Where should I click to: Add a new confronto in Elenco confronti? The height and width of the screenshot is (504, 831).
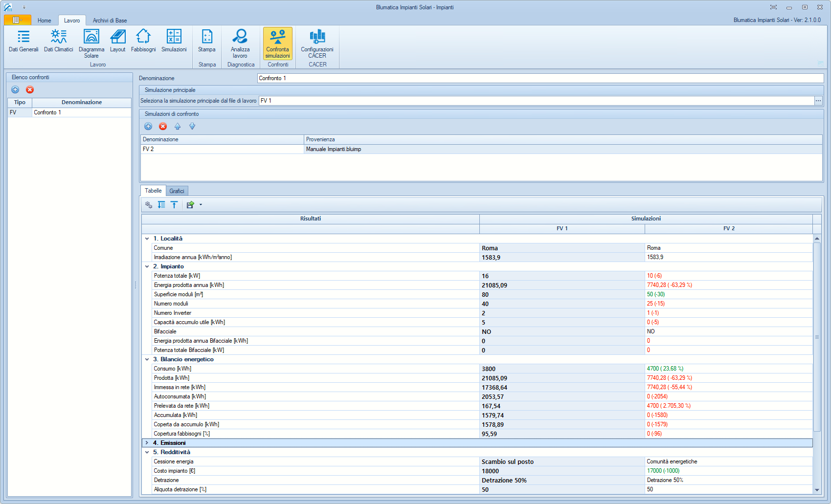(x=15, y=89)
